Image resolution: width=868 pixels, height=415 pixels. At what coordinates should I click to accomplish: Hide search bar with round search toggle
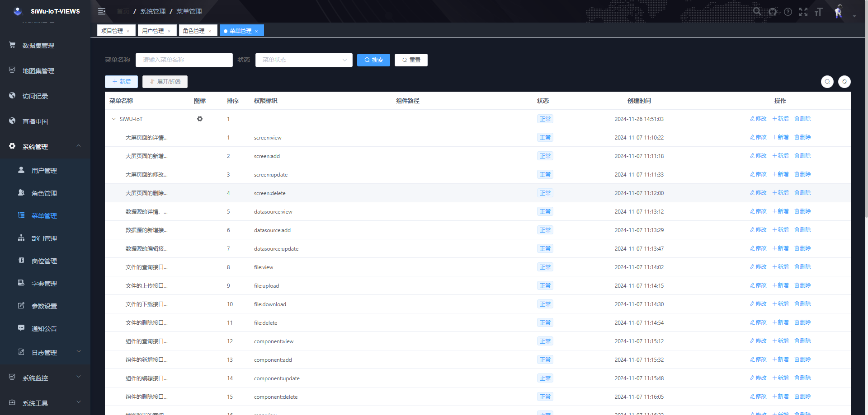click(827, 82)
